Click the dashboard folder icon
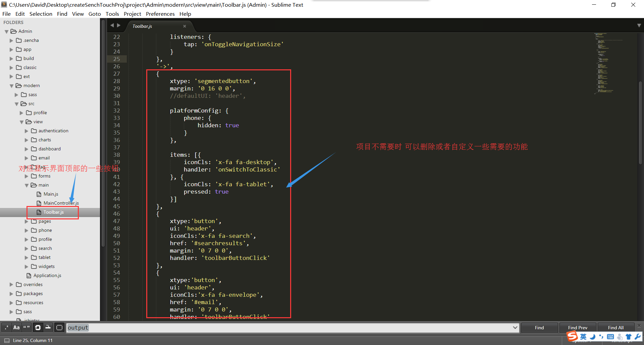This screenshot has width=644, height=345. (34, 149)
